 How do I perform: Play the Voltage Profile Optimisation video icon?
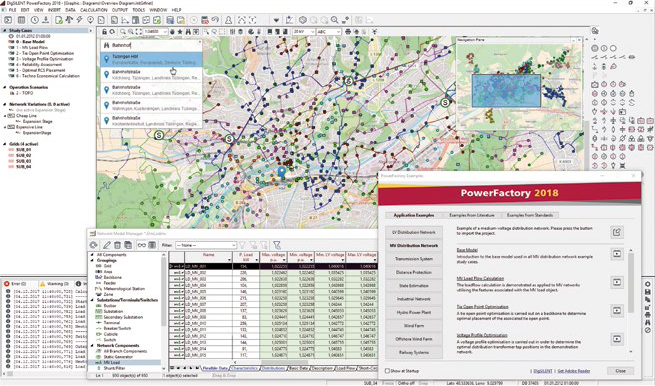pos(617,339)
